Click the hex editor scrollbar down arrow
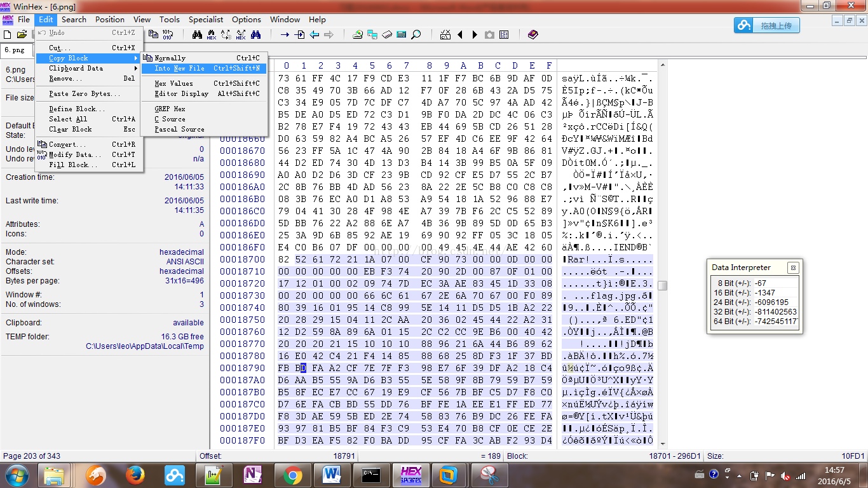 pyautogui.click(x=663, y=443)
